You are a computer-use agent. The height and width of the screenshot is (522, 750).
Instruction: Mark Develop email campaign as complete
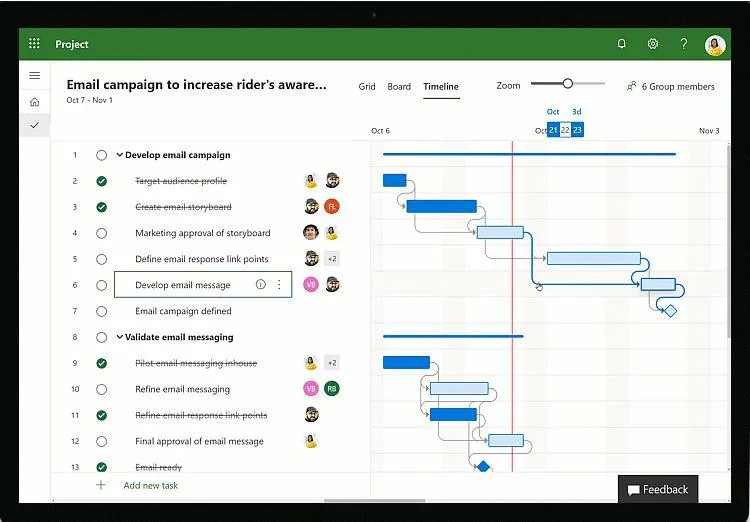click(x=101, y=155)
